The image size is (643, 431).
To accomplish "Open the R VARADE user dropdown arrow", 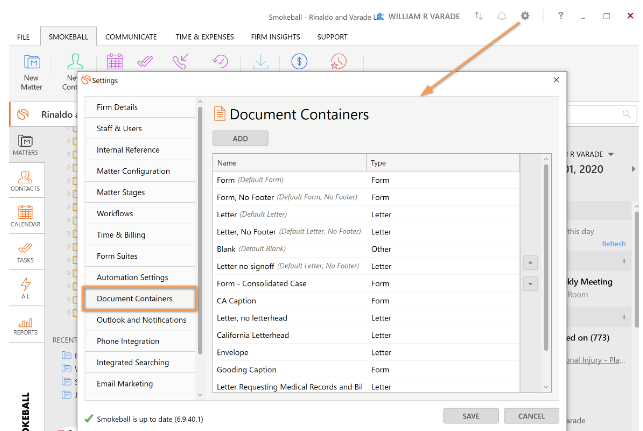I will click(x=611, y=154).
